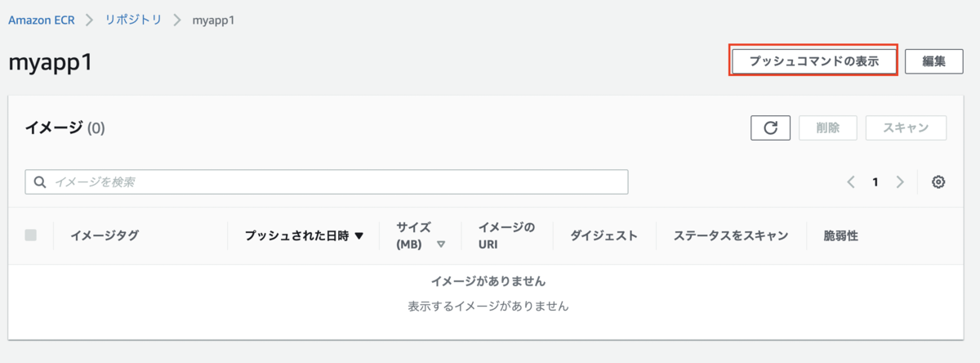Click the 脆弱性 column header
This screenshot has width=980, height=363.
841,235
